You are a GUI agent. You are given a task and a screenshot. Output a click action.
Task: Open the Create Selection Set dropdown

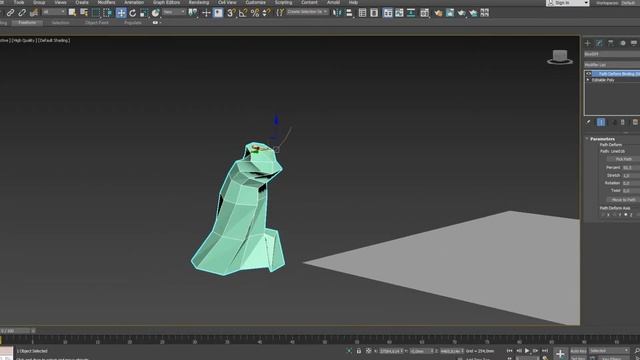[x=307, y=12]
